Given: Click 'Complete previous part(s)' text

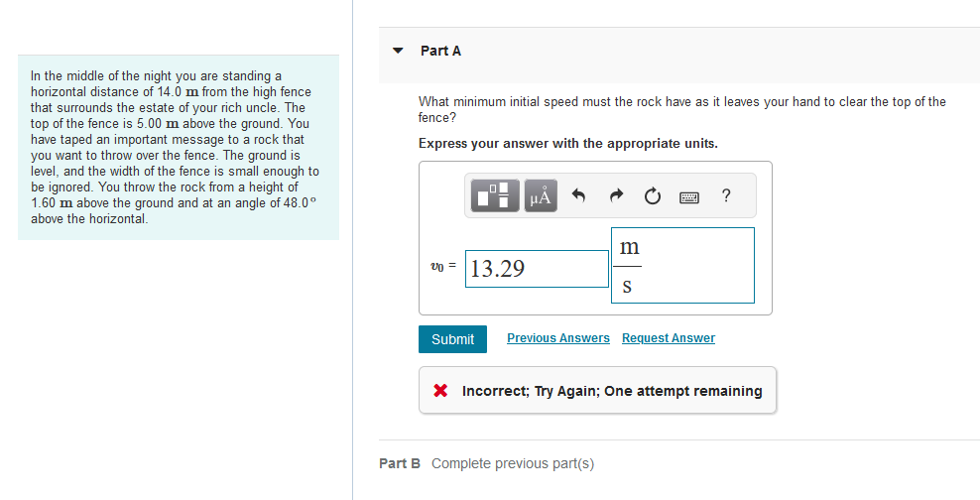Looking at the screenshot, I should click(x=513, y=463).
